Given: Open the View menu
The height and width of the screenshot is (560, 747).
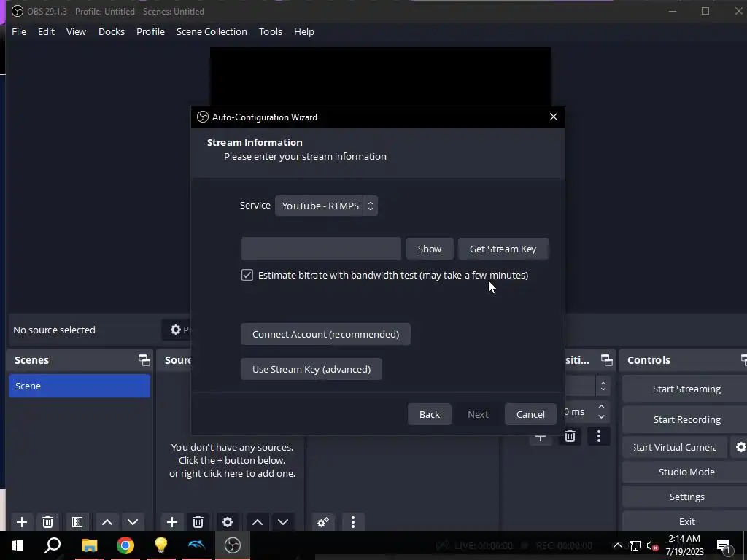Looking at the screenshot, I should point(76,31).
